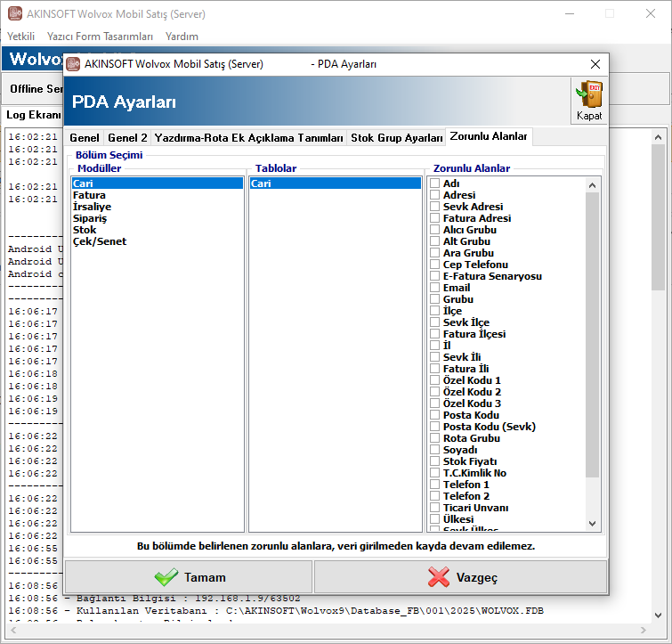Click main window log scroll-down arrow
672x644 pixels.
659,615
